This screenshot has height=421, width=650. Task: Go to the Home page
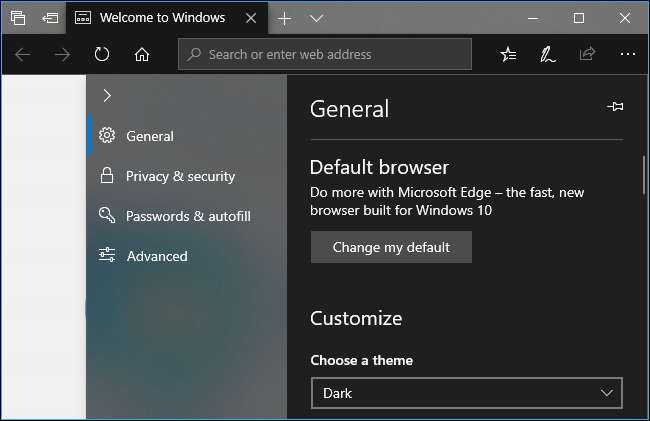[142, 55]
